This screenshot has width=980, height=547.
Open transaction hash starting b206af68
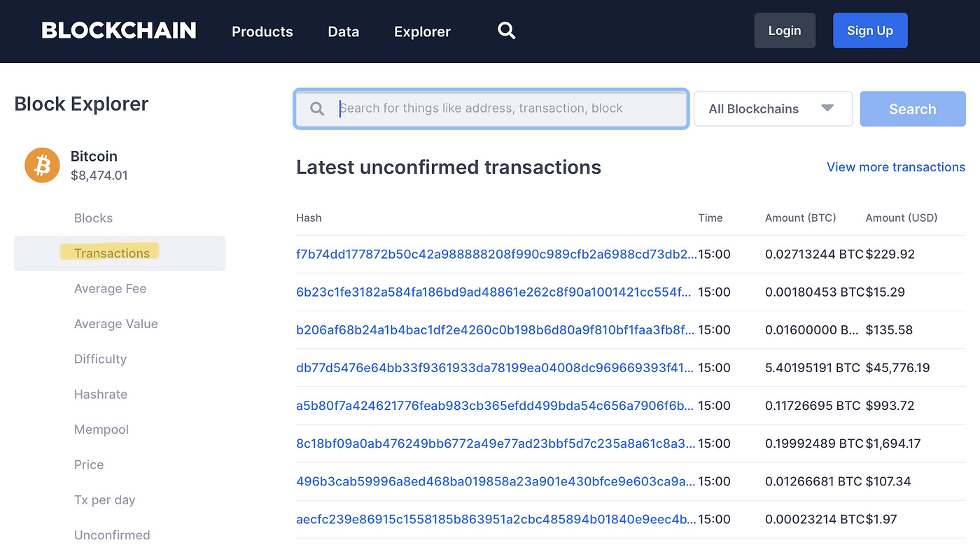(x=495, y=329)
